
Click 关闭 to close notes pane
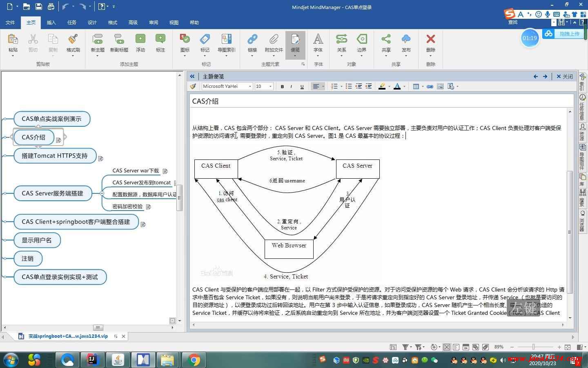[x=565, y=76]
